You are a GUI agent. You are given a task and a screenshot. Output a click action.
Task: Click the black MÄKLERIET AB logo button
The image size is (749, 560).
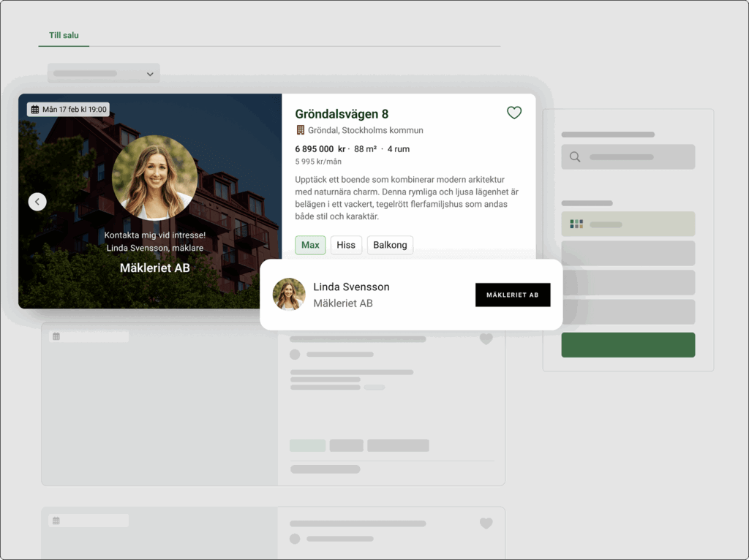click(513, 295)
